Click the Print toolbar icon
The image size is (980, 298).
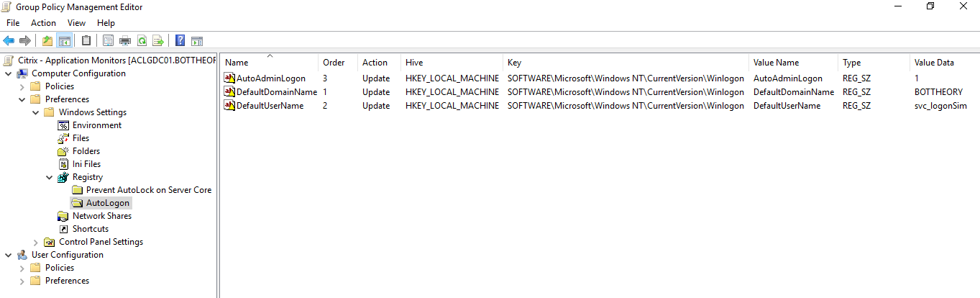click(x=125, y=40)
